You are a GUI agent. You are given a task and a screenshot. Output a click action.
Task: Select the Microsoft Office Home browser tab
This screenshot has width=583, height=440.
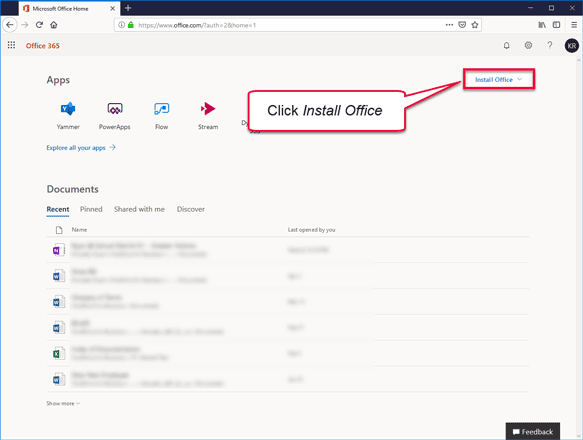(69, 8)
